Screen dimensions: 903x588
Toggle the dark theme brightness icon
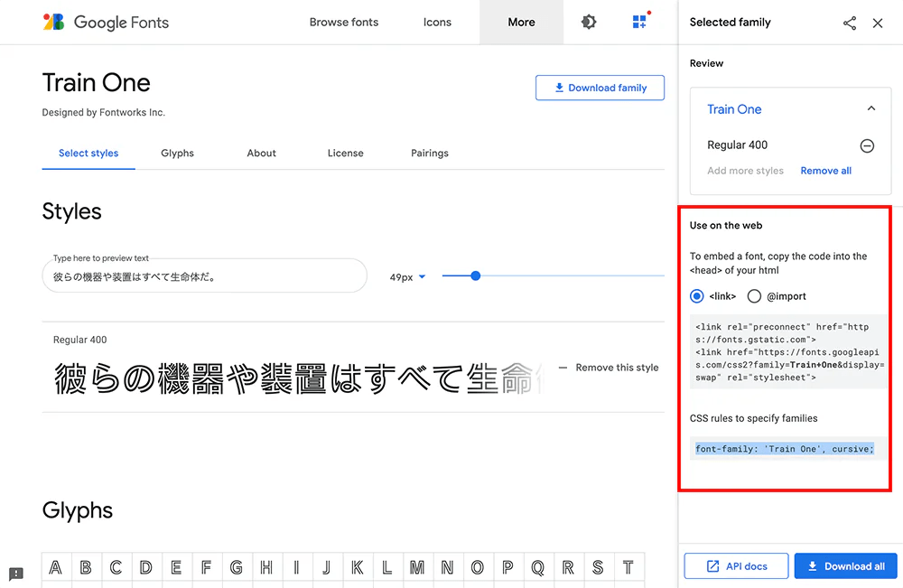(x=589, y=22)
